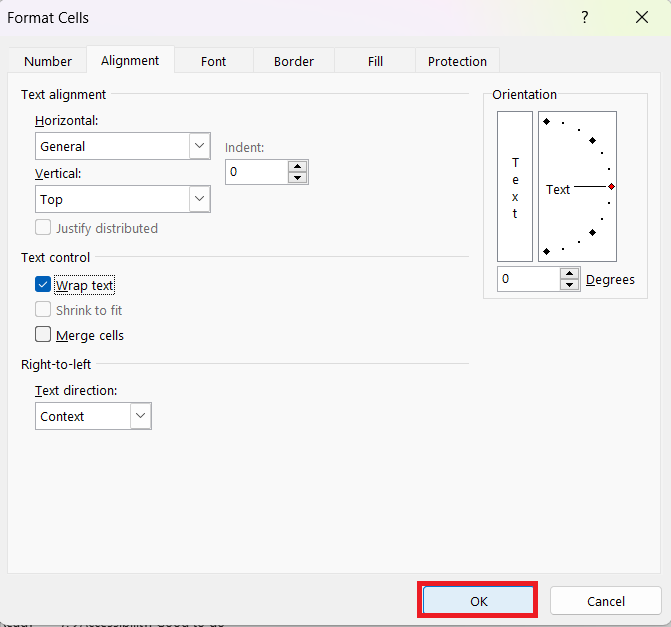The image size is (671, 627).
Task: Tick the Justify distributed checkbox
Action: pyautogui.click(x=43, y=228)
